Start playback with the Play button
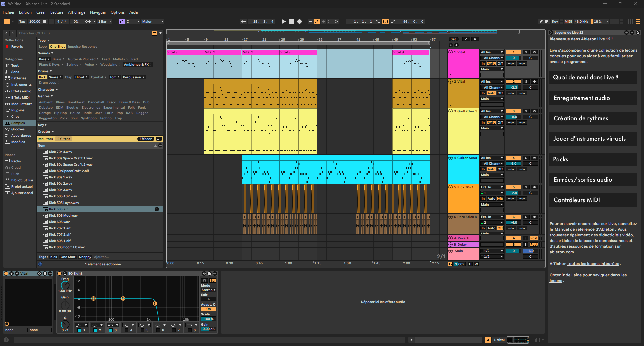The width and height of the screenshot is (644, 346). [283, 22]
